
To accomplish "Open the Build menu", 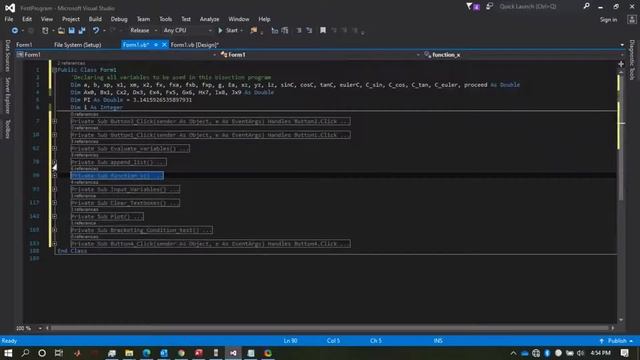I will click(95, 19).
